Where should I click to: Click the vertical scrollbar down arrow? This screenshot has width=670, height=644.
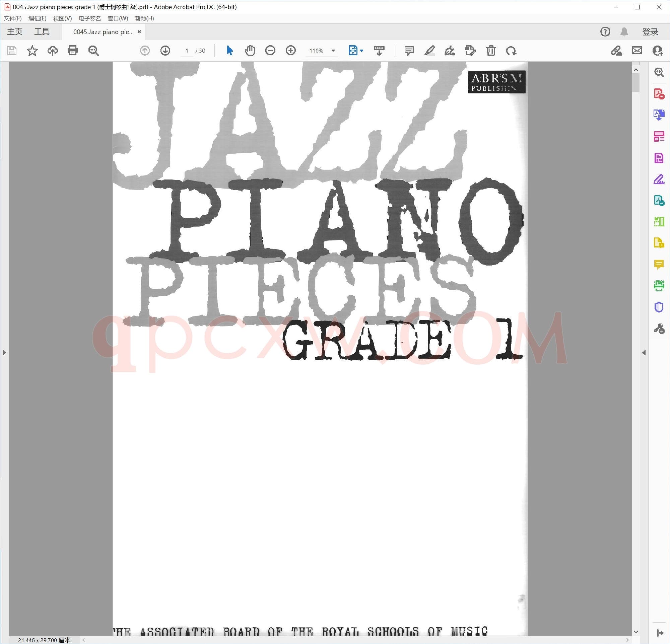636,632
